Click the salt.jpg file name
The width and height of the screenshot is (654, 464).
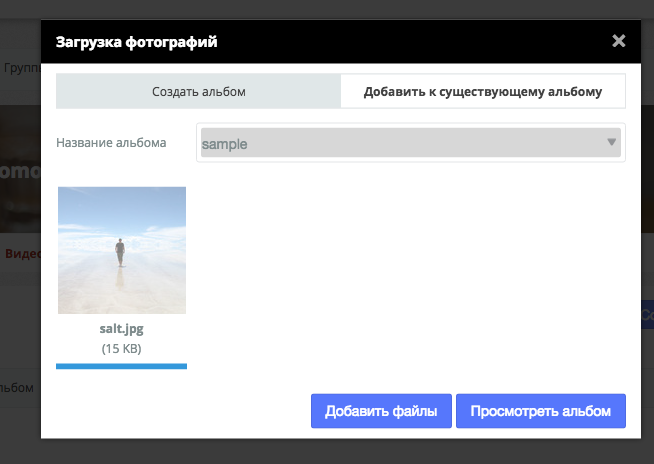point(121,329)
